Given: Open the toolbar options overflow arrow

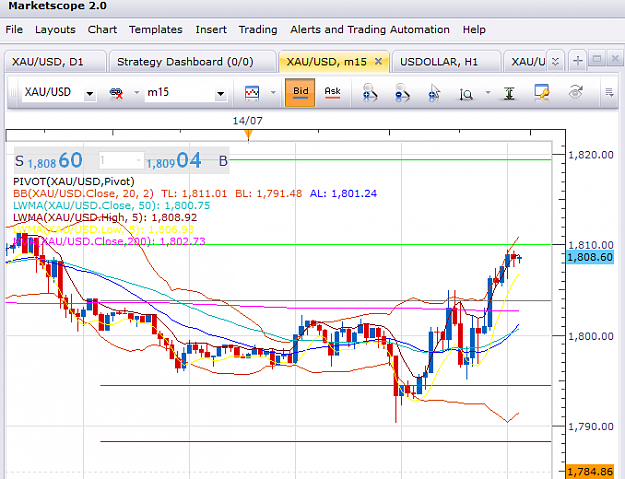Looking at the screenshot, I should (x=609, y=93).
